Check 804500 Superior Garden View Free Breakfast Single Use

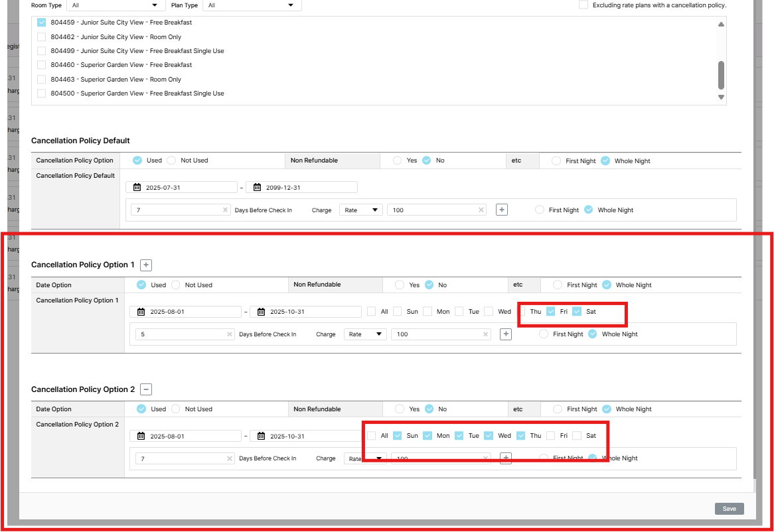41,93
